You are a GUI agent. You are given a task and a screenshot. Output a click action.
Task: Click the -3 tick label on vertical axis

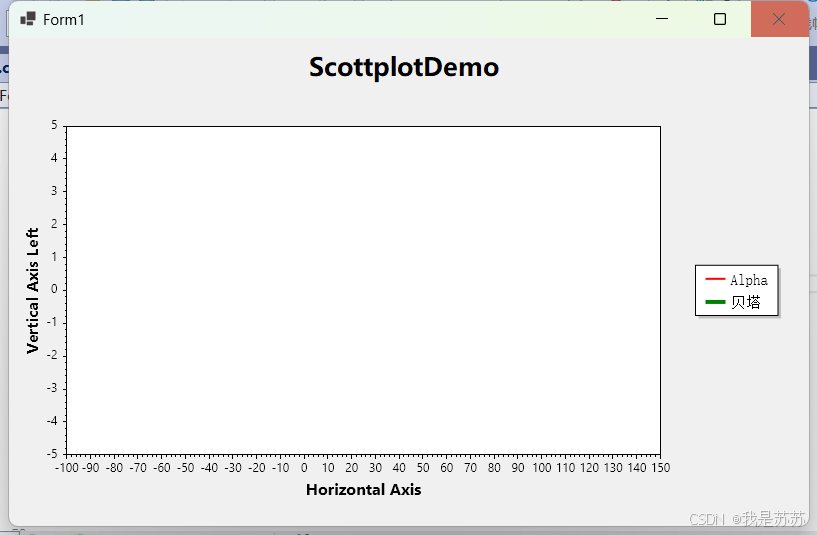click(x=52, y=388)
